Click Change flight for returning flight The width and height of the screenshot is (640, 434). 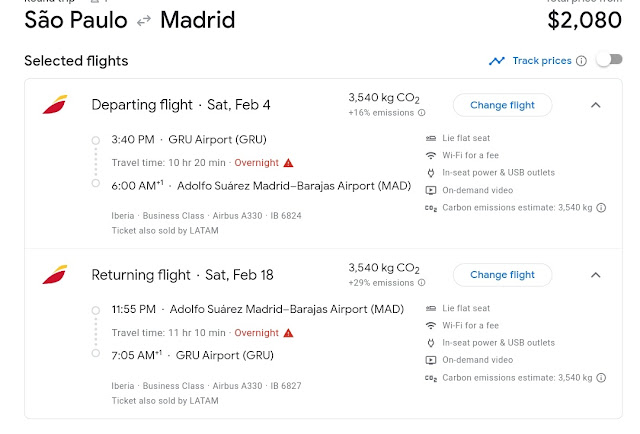tap(502, 275)
